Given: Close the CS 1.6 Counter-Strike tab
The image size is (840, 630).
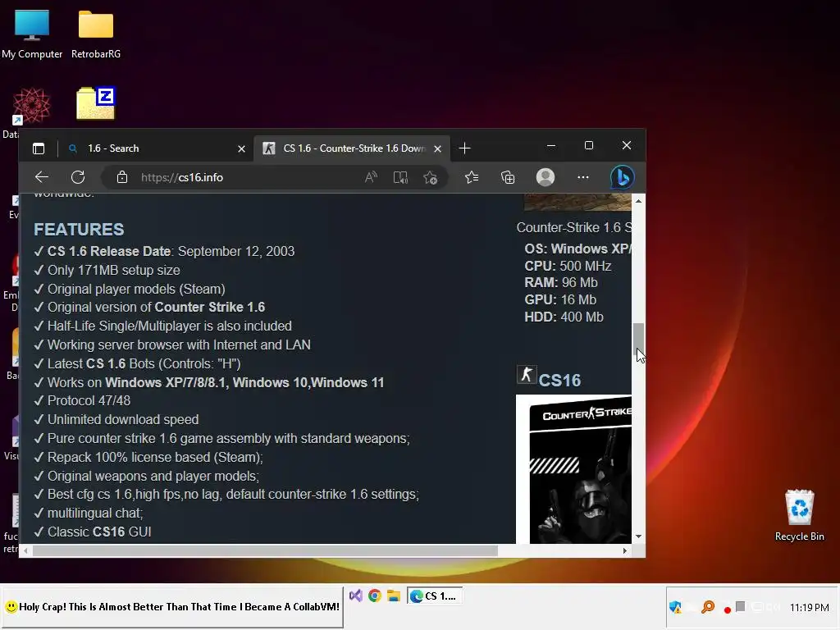Looking at the screenshot, I should point(438,149).
